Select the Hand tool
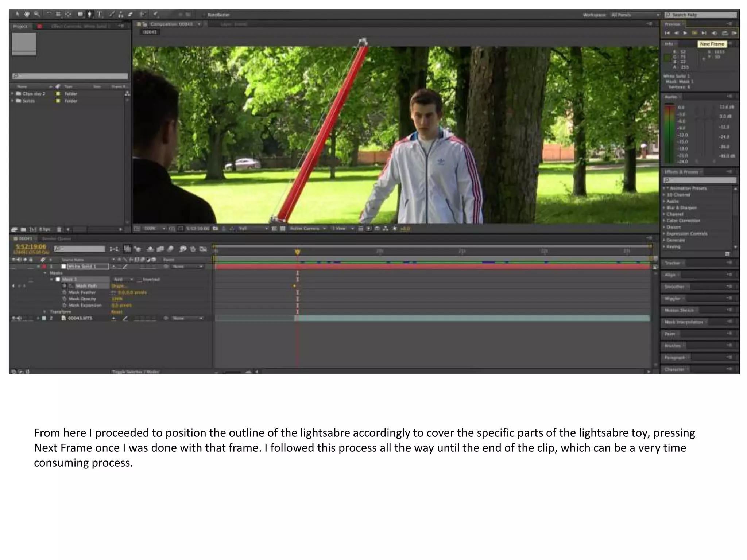Screen dimensions: 747x560 point(27,14)
